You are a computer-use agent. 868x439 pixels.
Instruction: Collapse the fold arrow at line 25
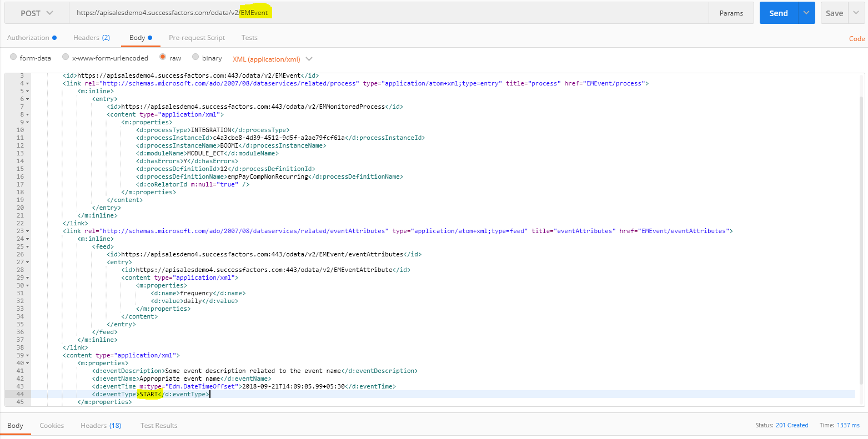pyautogui.click(x=28, y=246)
